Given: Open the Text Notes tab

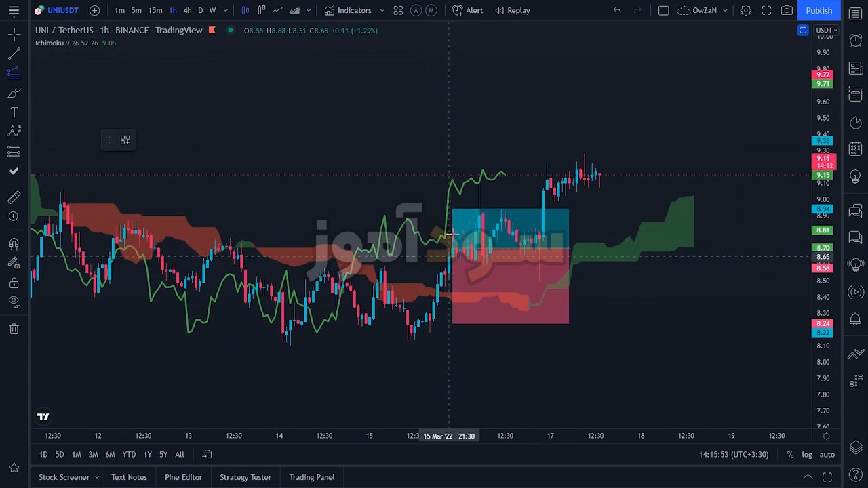Looking at the screenshot, I should point(129,477).
